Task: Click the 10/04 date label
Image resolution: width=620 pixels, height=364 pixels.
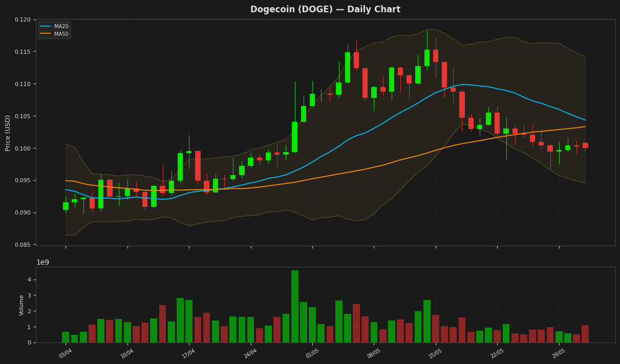Action: click(127, 353)
